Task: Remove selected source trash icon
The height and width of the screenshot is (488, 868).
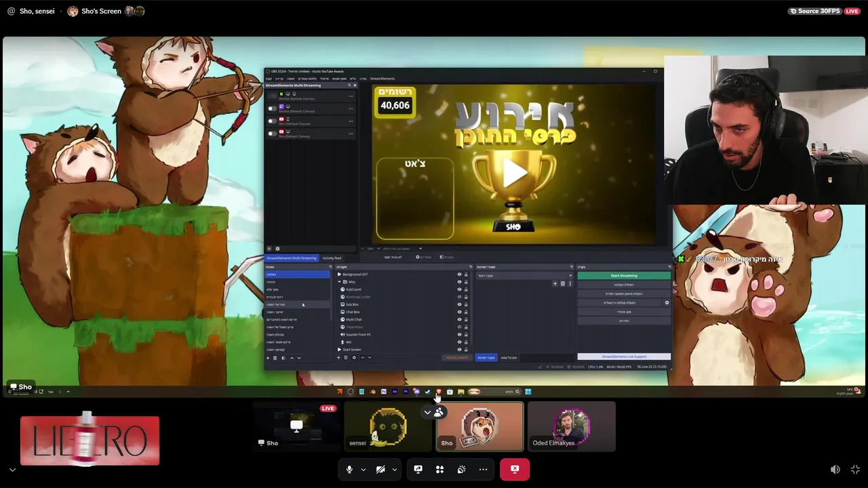Action: pos(346,358)
